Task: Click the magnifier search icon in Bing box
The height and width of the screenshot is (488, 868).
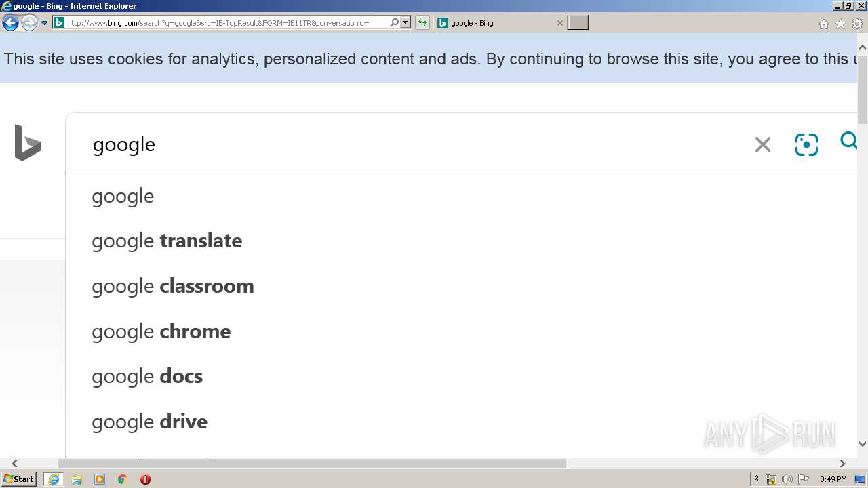Action: 848,141
